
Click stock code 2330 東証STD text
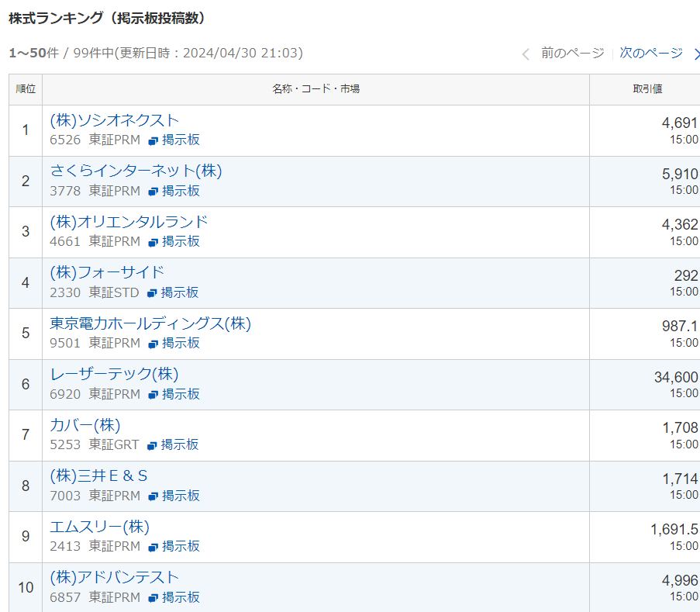coord(95,292)
